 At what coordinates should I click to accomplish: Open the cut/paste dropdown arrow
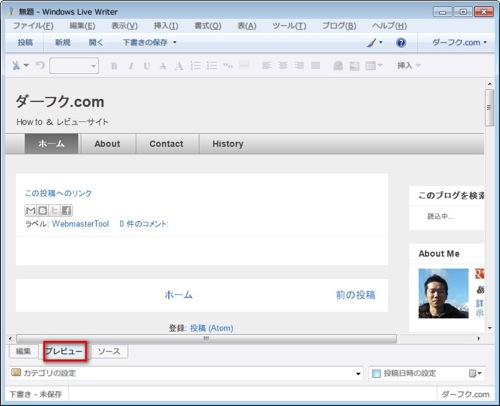(x=26, y=65)
